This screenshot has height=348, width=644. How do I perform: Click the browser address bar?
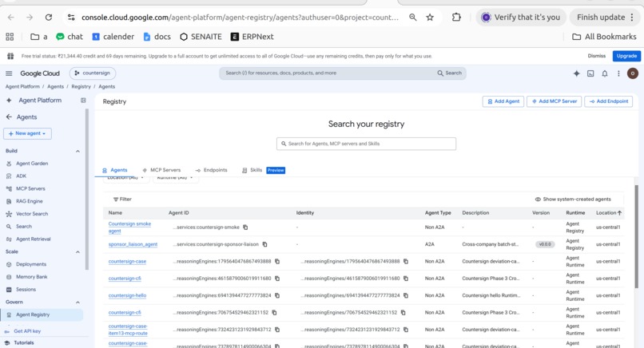[240, 18]
